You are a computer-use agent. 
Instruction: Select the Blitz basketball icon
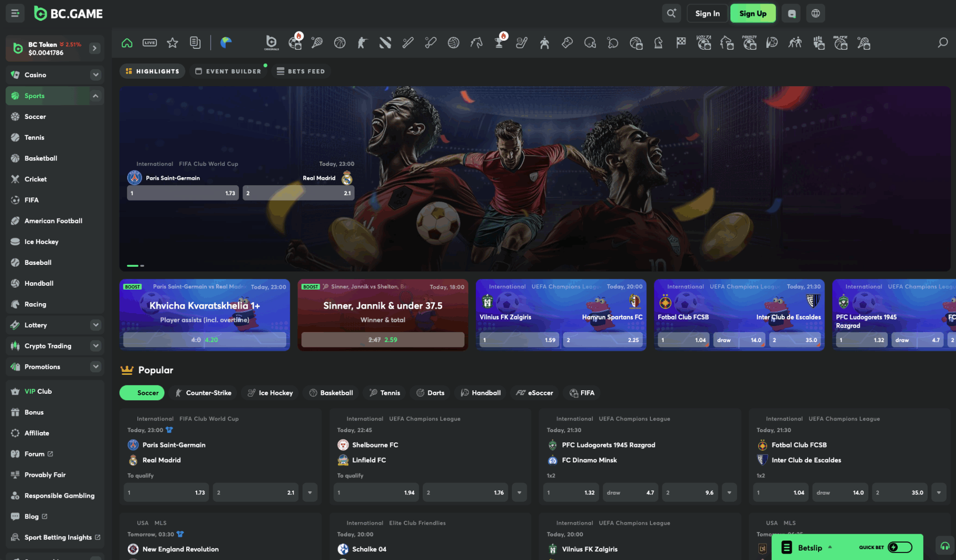tap(840, 43)
